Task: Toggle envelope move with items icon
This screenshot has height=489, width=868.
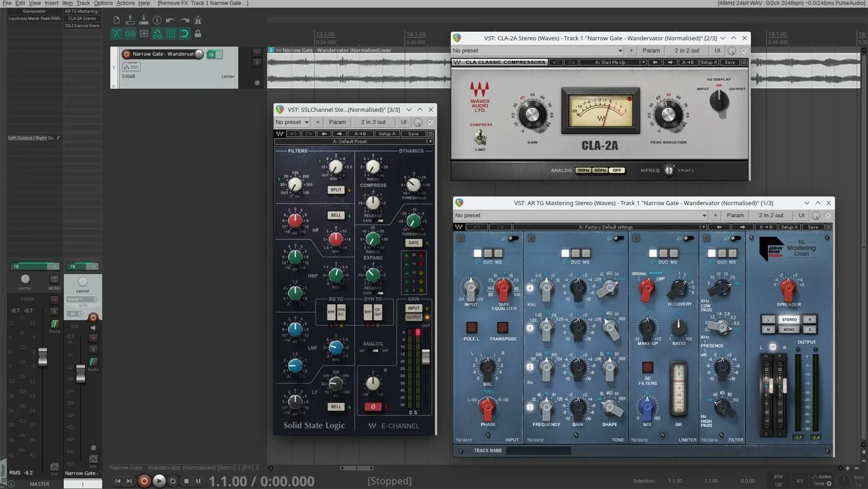Action: (x=157, y=34)
